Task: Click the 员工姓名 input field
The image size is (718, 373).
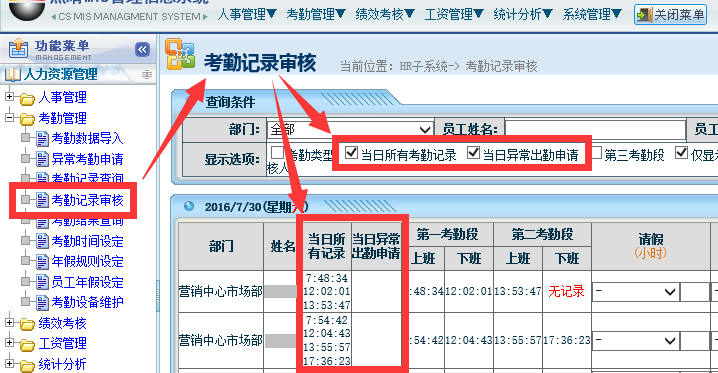Action: 595,130
